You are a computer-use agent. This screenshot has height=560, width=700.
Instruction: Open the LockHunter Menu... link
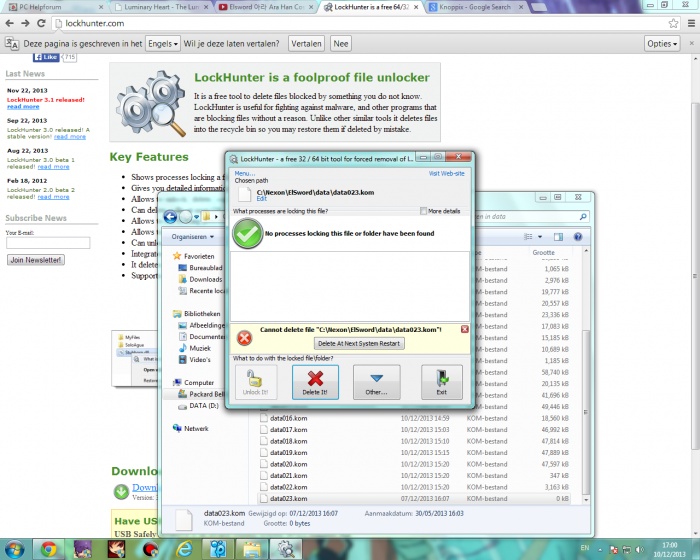pos(245,173)
